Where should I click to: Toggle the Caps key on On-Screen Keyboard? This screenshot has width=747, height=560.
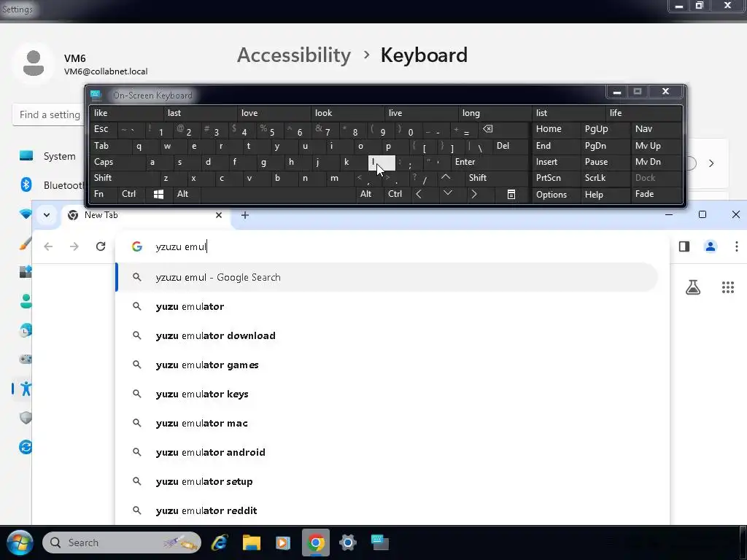pyautogui.click(x=117, y=162)
